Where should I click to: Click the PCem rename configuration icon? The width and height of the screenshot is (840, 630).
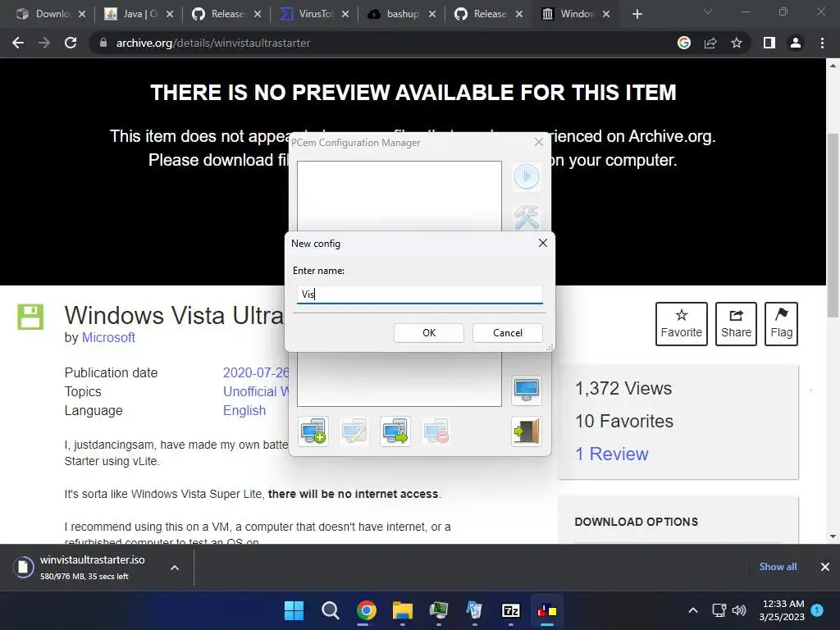point(354,431)
